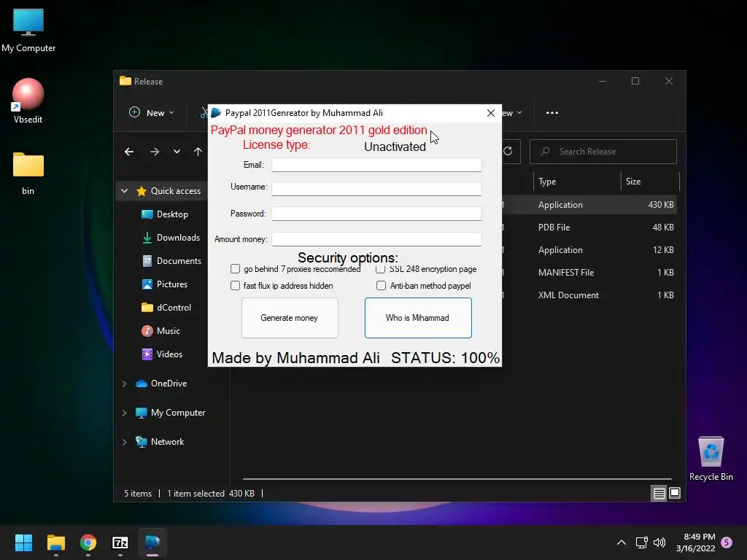The height and width of the screenshot is (560, 747).
Task: Click the Search Release box
Action: click(x=603, y=152)
